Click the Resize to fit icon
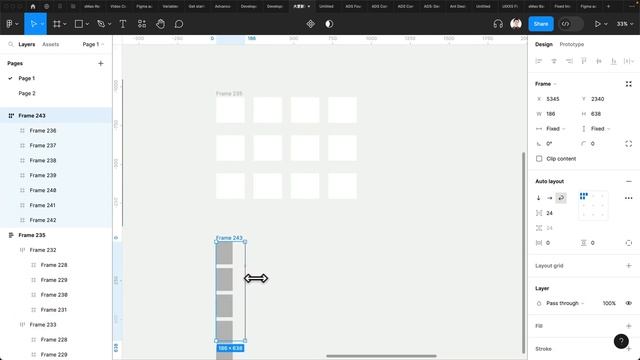 [x=629, y=84]
